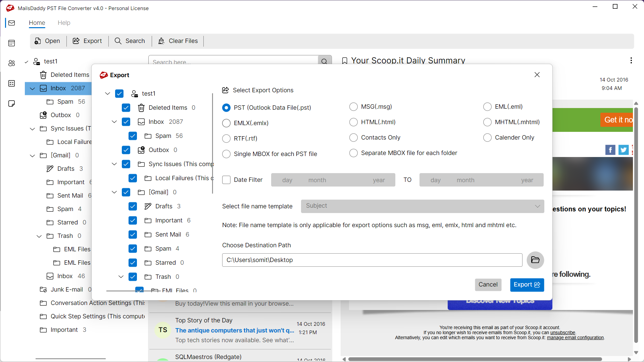Click the test1 account icon in Export dialog
The width and height of the screenshot is (644, 362).
pos(135,94)
